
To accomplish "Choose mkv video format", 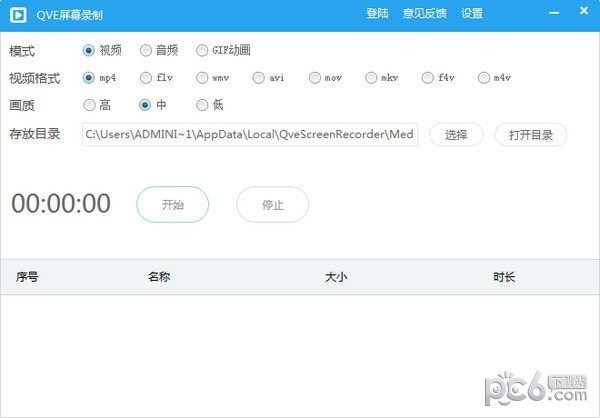I will (x=372, y=77).
